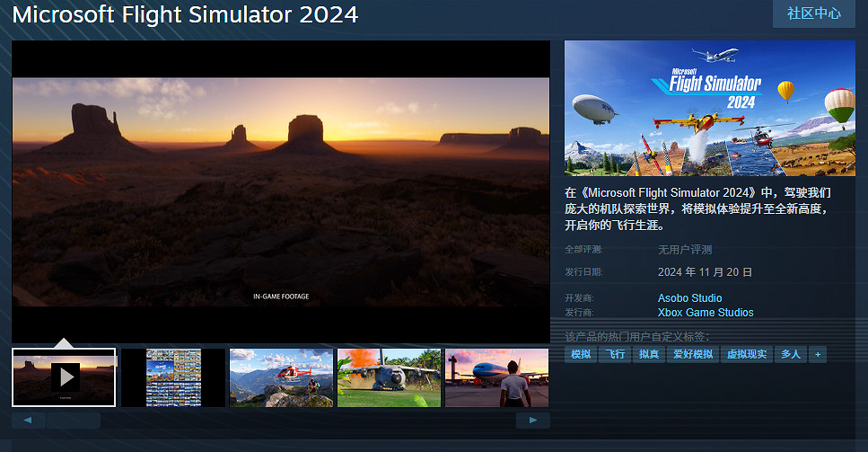Viewport: 868px width, 452px height.
Task: Play the trailer thumbnail with play icon
Action: coord(64,377)
